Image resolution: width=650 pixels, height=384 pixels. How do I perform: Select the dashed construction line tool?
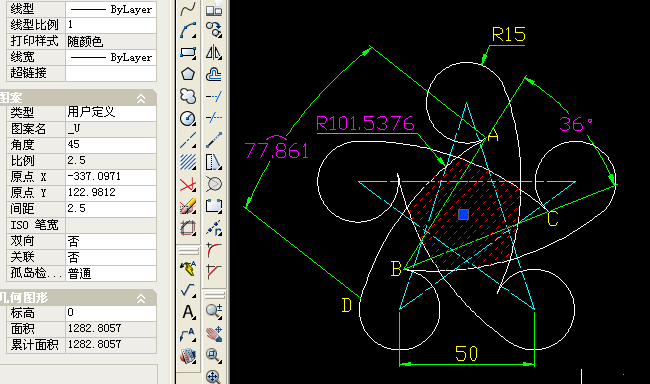tap(188, 140)
